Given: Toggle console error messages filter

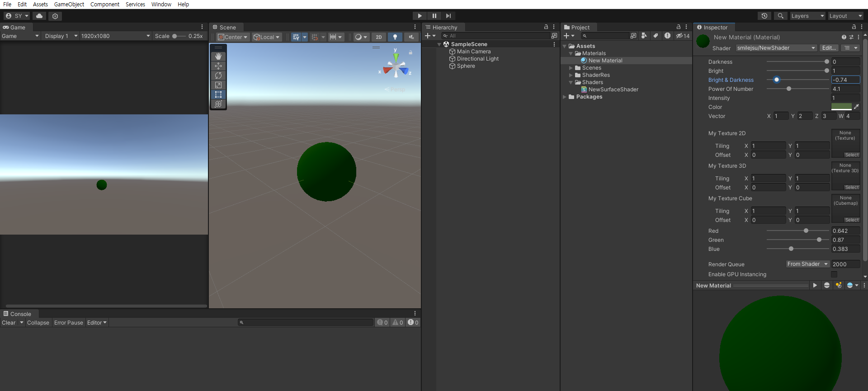Looking at the screenshot, I should point(413,322).
